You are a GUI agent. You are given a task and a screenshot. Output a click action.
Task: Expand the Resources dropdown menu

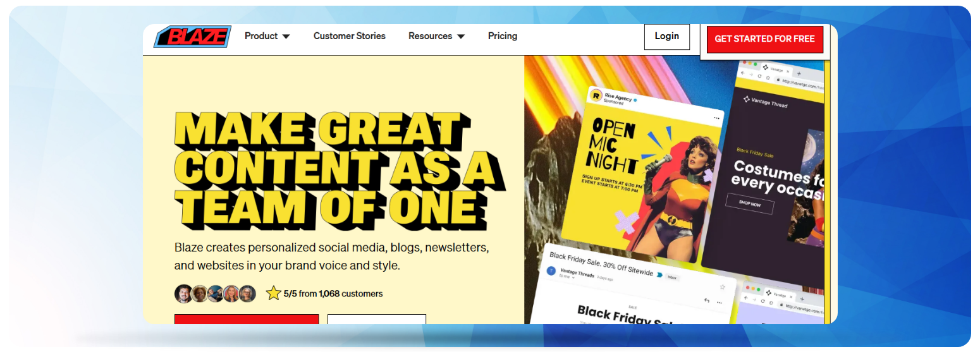(436, 37)
